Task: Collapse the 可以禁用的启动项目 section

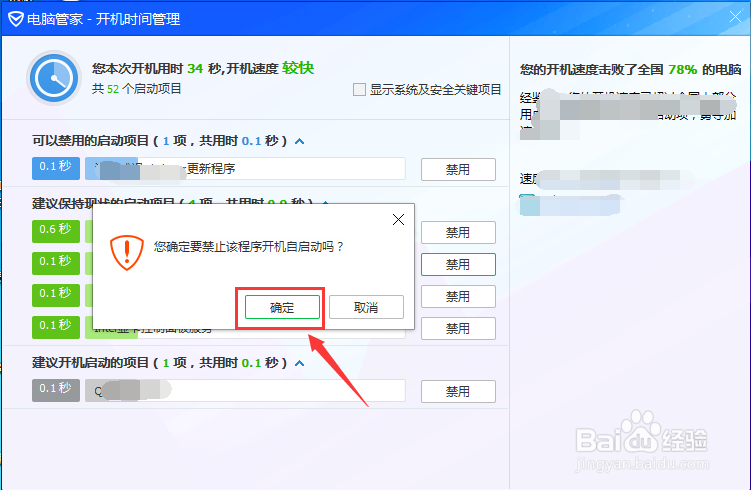Action: pyautogui.click(x=299, y=141)
